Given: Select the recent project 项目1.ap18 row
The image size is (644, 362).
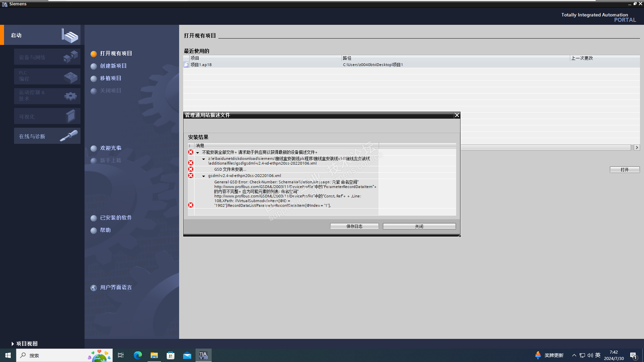Looking at the screenshot, I should 201,65.
